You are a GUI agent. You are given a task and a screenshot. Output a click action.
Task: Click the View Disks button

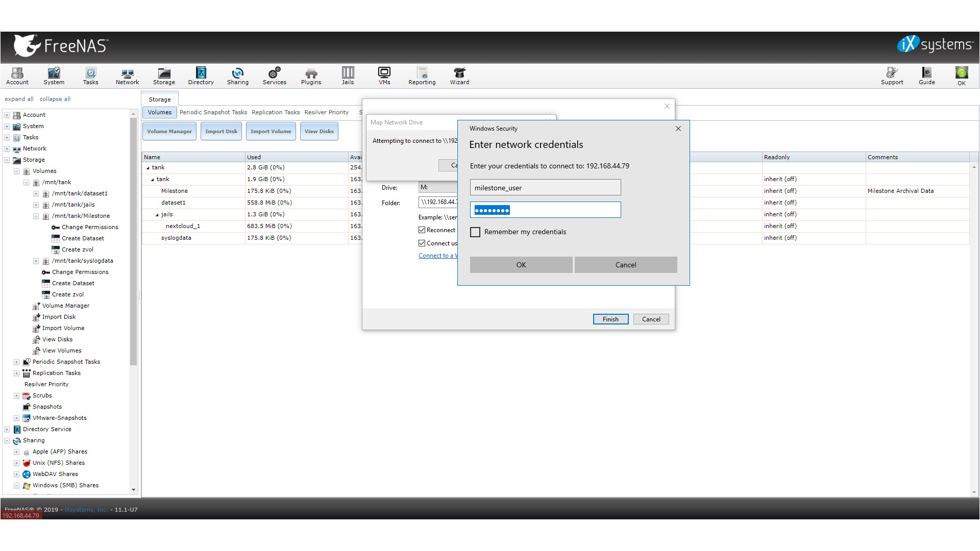point(319,132)
